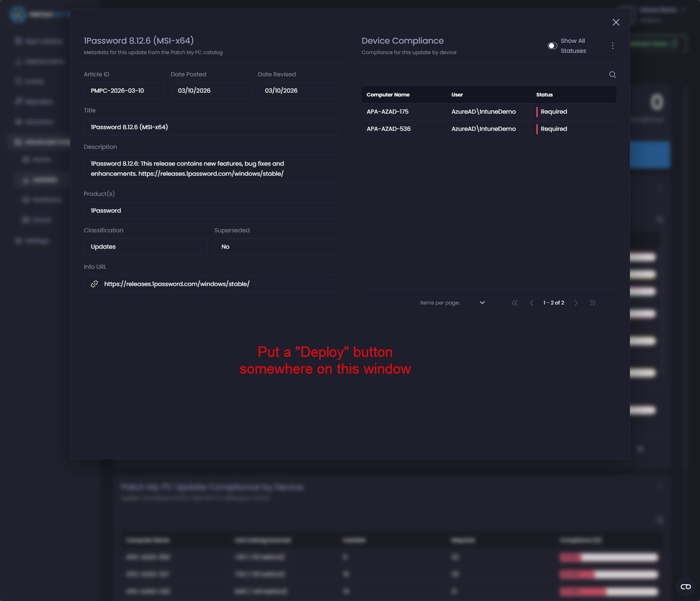Sort table by User column header
700x601 pixels.
(x=457, y=95)
